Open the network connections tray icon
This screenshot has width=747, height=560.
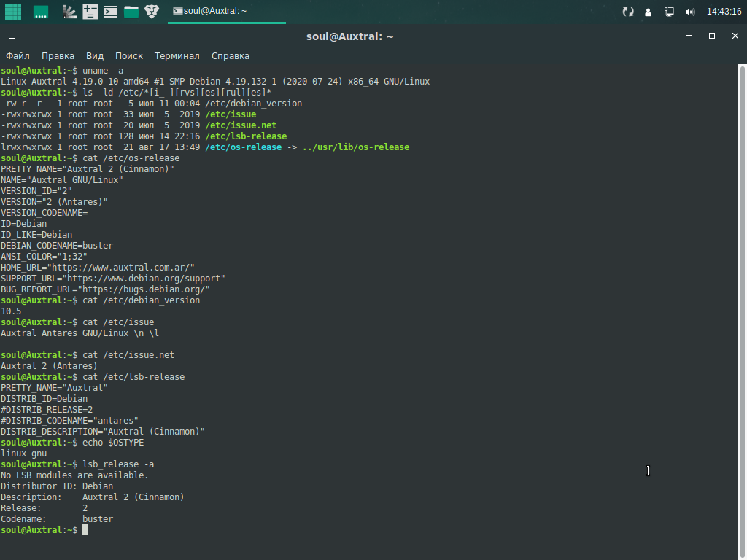(x=669, y=12)
